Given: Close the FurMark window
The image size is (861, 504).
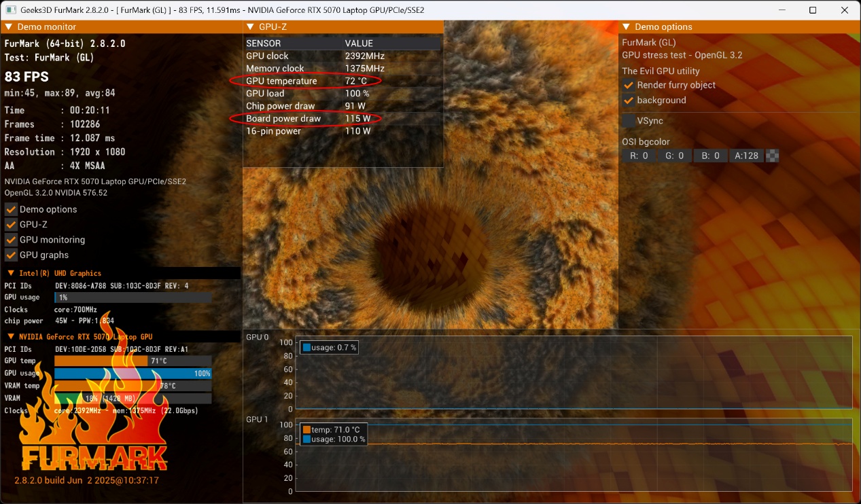Looking at the screenshot, I should click(845, 10).
